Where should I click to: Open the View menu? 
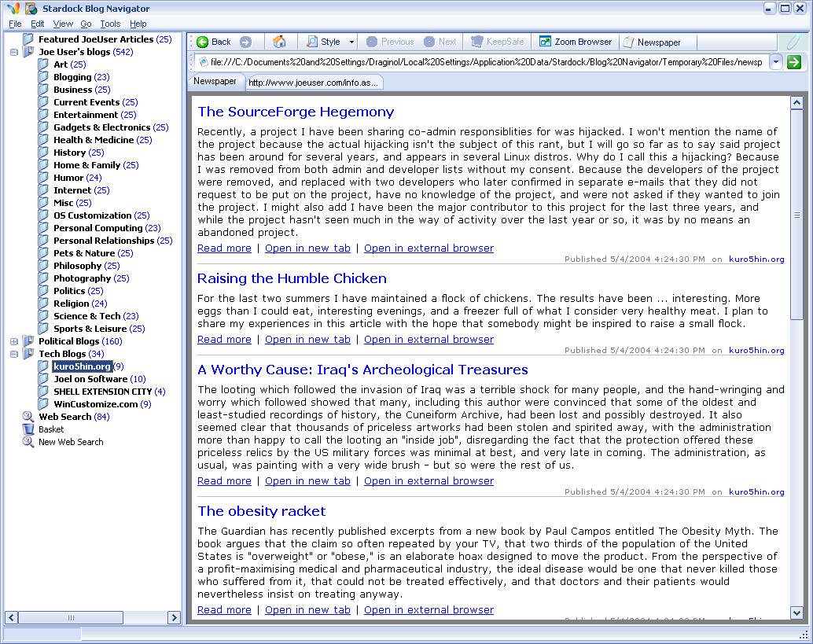(63, 24)
